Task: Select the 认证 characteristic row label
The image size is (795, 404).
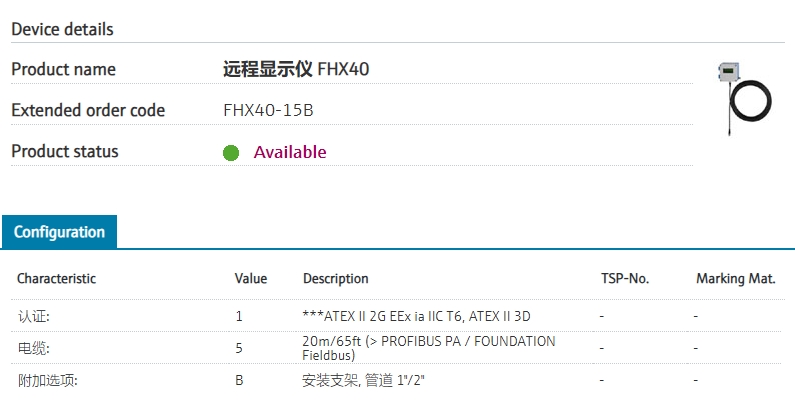Action: pos(34,316)
